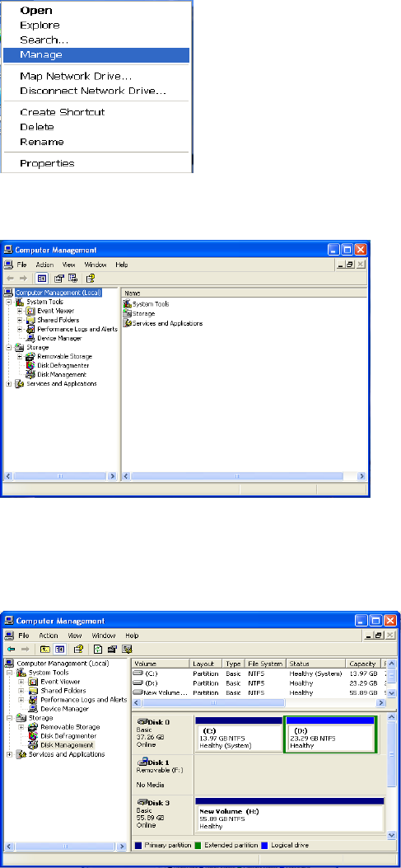The width and height of the screenshot is (401, 868).
Task: Open the Services and Applications icon under the Name column
Action: [127, 323]
